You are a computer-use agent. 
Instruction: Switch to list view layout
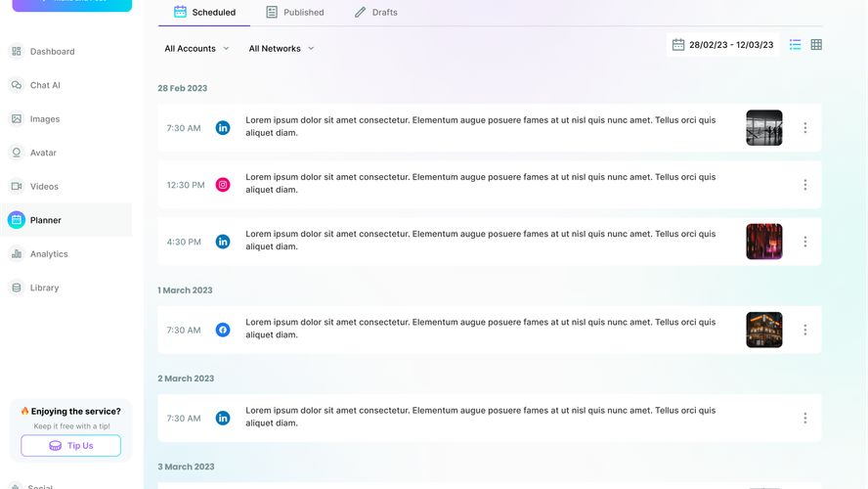[796, 45]
